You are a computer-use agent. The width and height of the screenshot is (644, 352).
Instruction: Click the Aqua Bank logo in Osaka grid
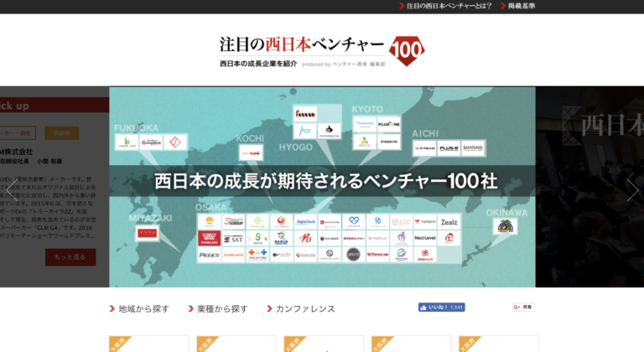pos(305,222)
